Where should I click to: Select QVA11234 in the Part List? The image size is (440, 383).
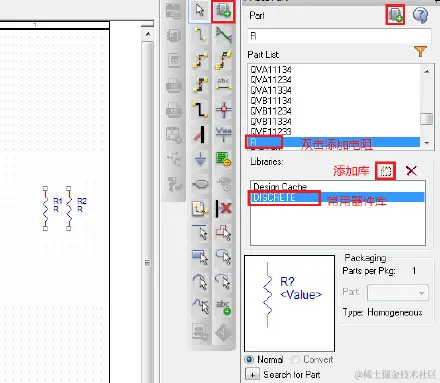[271, 80]
